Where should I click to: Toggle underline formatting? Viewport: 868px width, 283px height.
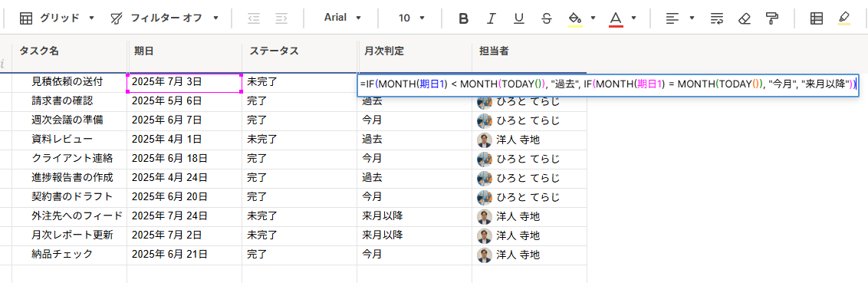518,18
